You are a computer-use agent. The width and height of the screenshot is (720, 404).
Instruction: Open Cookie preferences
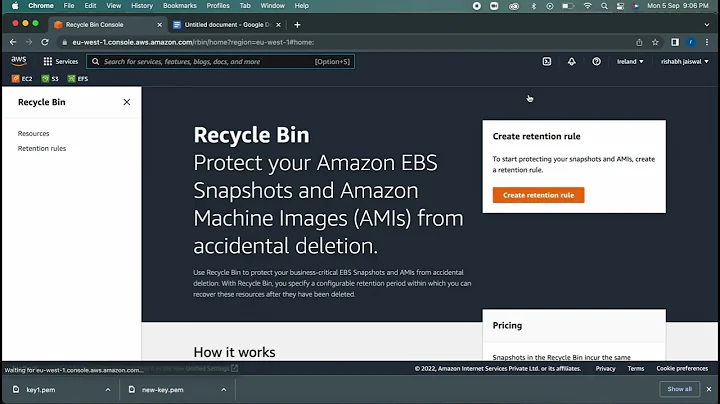[682, 368]
